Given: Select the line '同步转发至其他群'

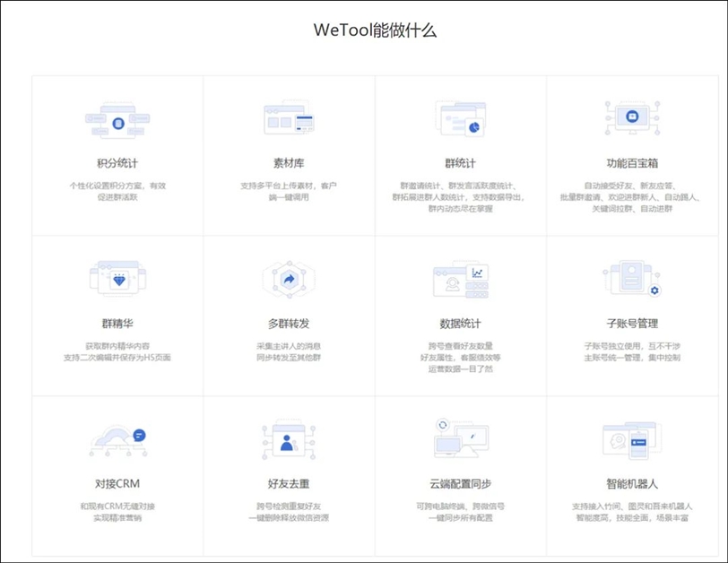Looking at the screenshot, I should pyautogui.click(x=289, y=358).
